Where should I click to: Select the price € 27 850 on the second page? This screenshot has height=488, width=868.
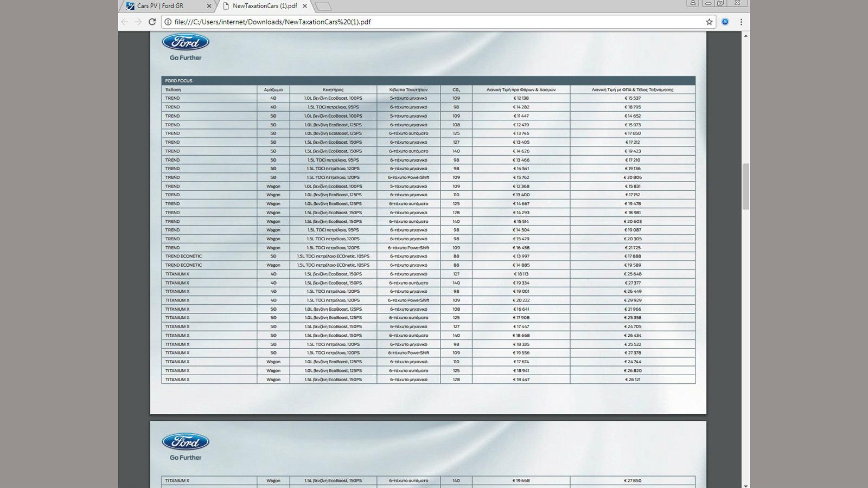(x=633, y=480)
